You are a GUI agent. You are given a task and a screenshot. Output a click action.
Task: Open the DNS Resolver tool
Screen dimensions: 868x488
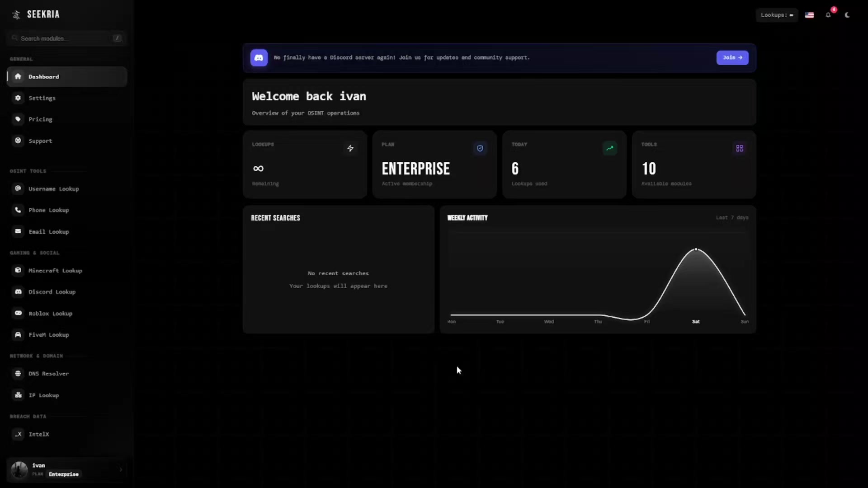[67, 374]
